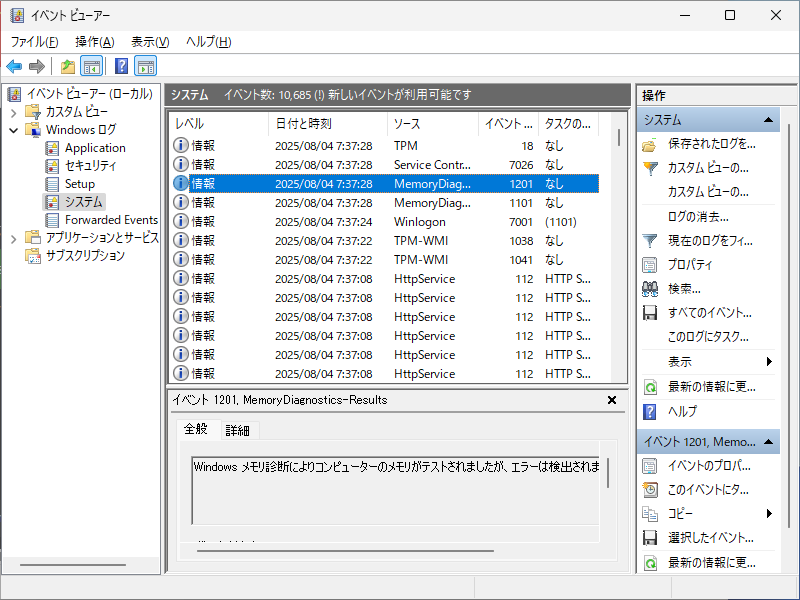Select the TPM-WMI event 1041 row
This screenshot has width=800, height=600.
point(385,260)
